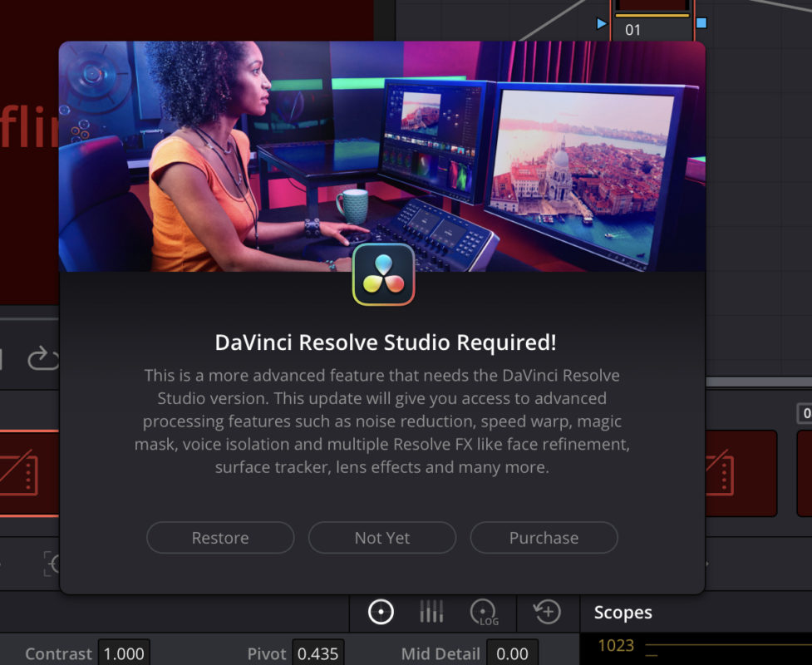812x665 pixels.
Task: Open the Scopes panel label
Action: tap(623, 612)
